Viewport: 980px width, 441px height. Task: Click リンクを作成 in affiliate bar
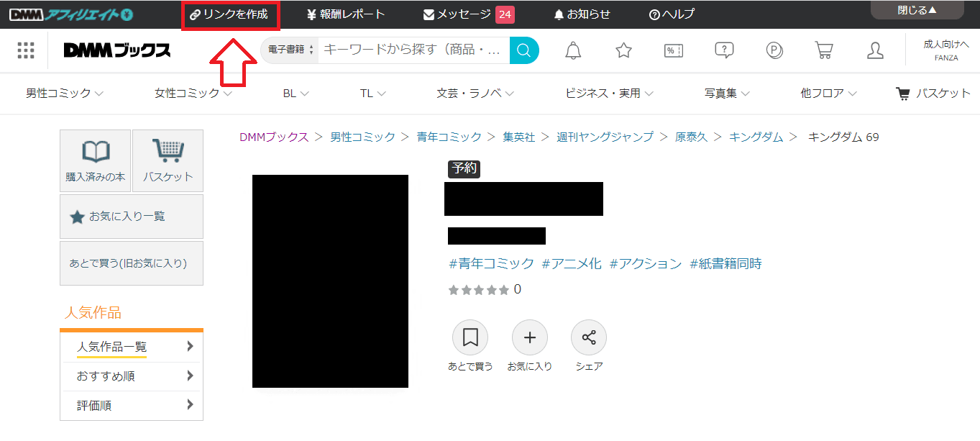tap(230, 14)
